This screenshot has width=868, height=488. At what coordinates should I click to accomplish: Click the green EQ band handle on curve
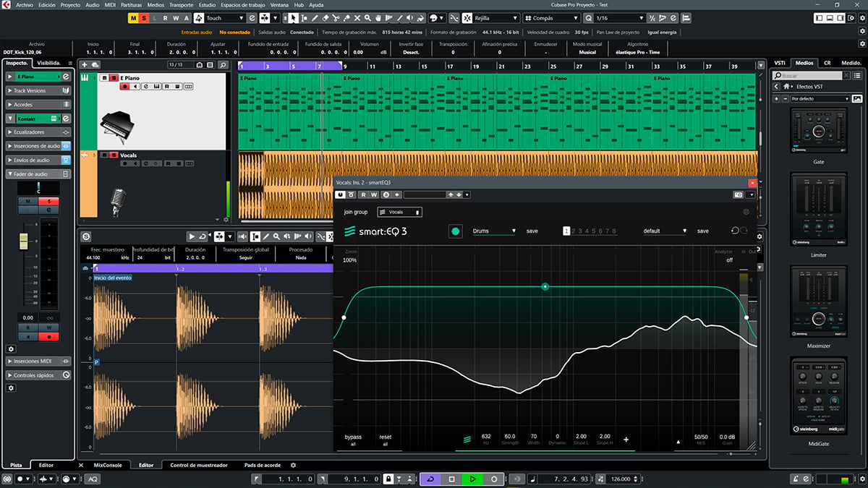[x=545, y=287]
